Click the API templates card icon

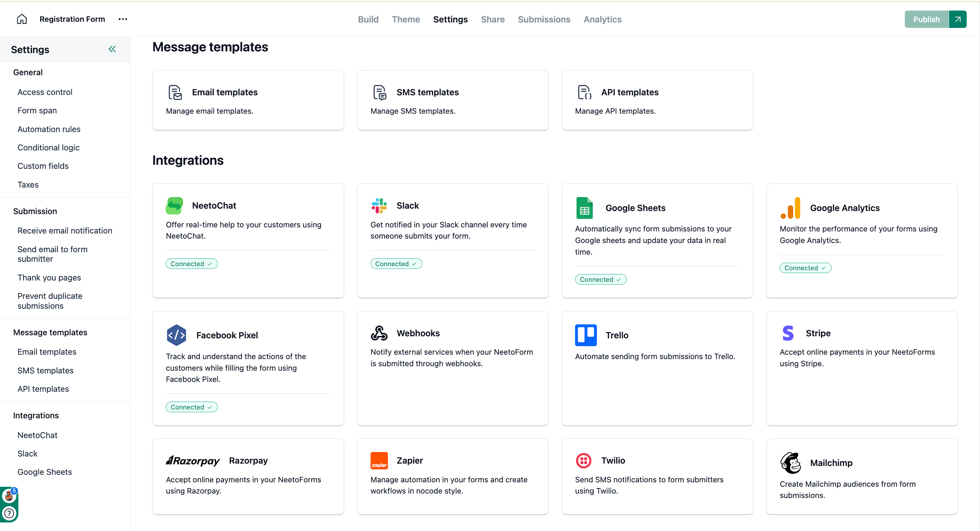click(584, 92)
